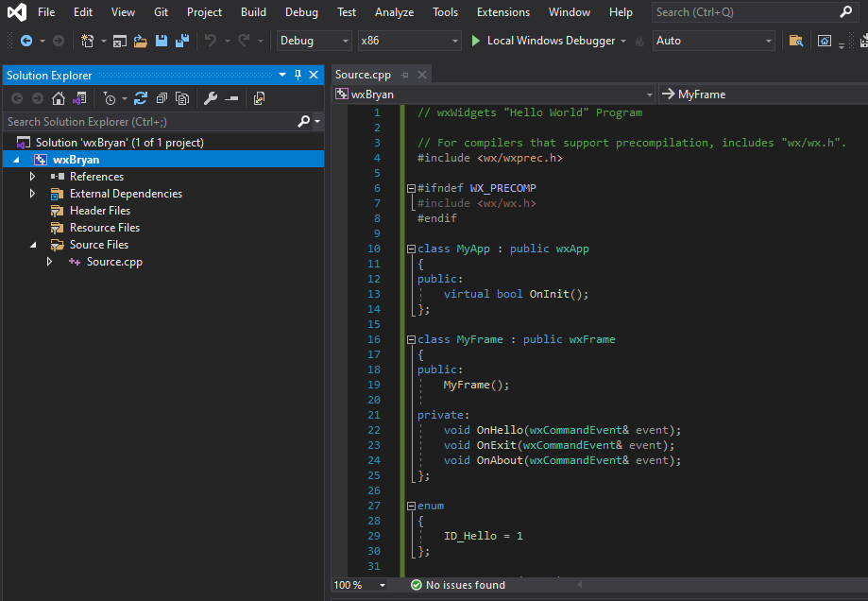Click the Pending Changes Filter clock icon

click(x=109, y=98)
